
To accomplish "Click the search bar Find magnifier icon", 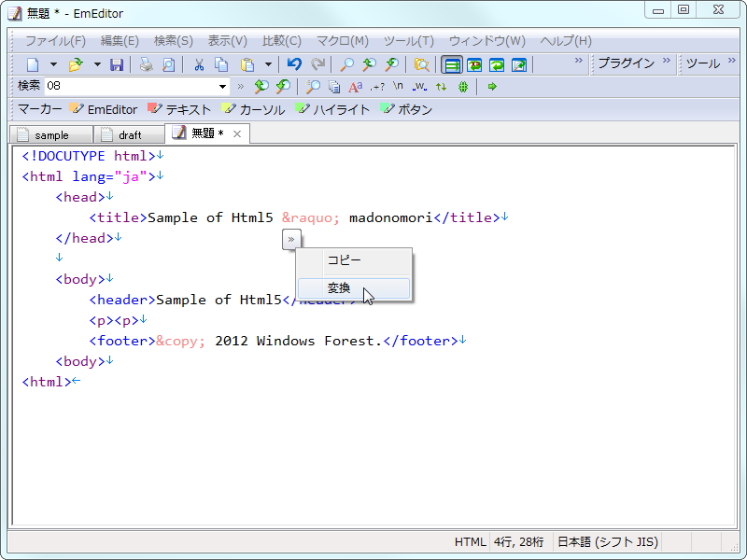I will (313, 86).
